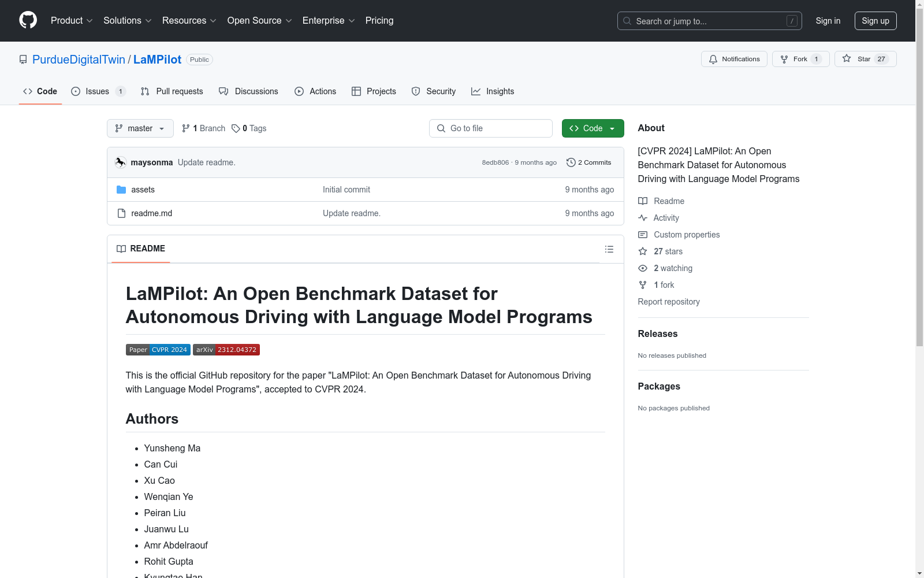Image resolution: width=924 pixels, height=578 pixels.
Task: Go to the Pricing page
Action: click(x=379, y=20)
